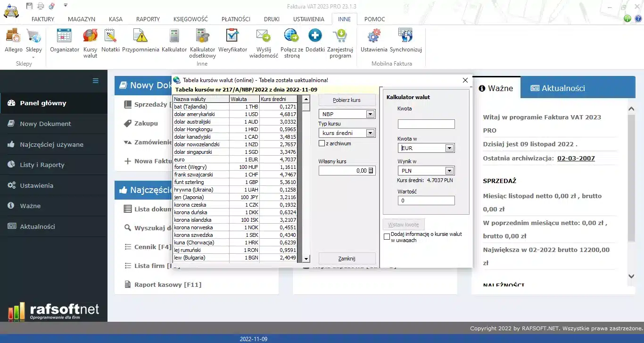Click the Kwota amount input field
Viewport: 644px width, 343px height.
click(426, 124)
